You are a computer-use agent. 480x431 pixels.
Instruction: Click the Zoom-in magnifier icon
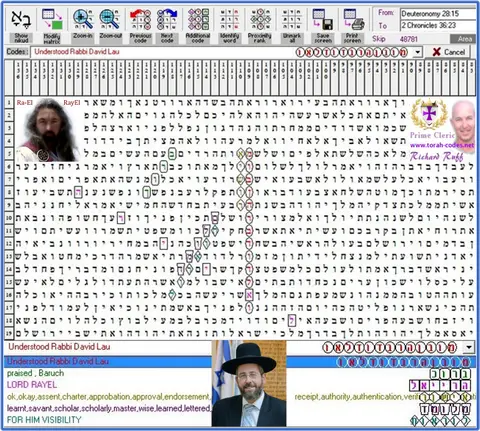pyautogui.click(x=83, y=19)
